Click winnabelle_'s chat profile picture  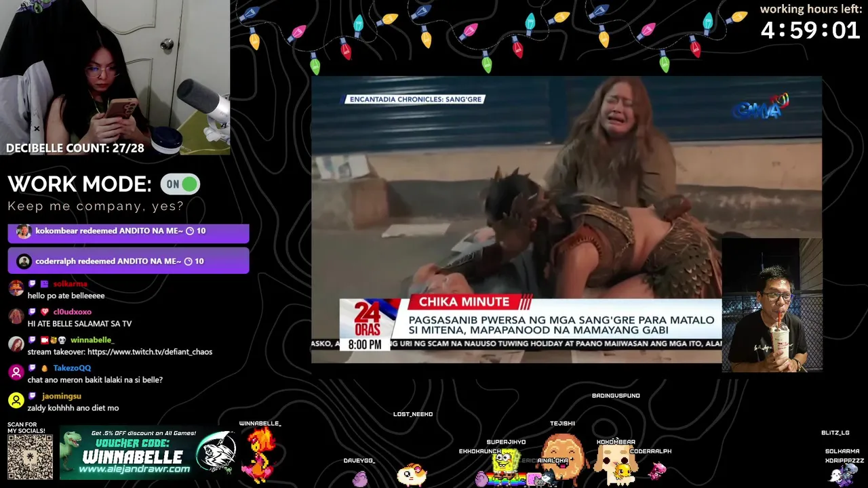pyautogui.click(x=16, y=344)
